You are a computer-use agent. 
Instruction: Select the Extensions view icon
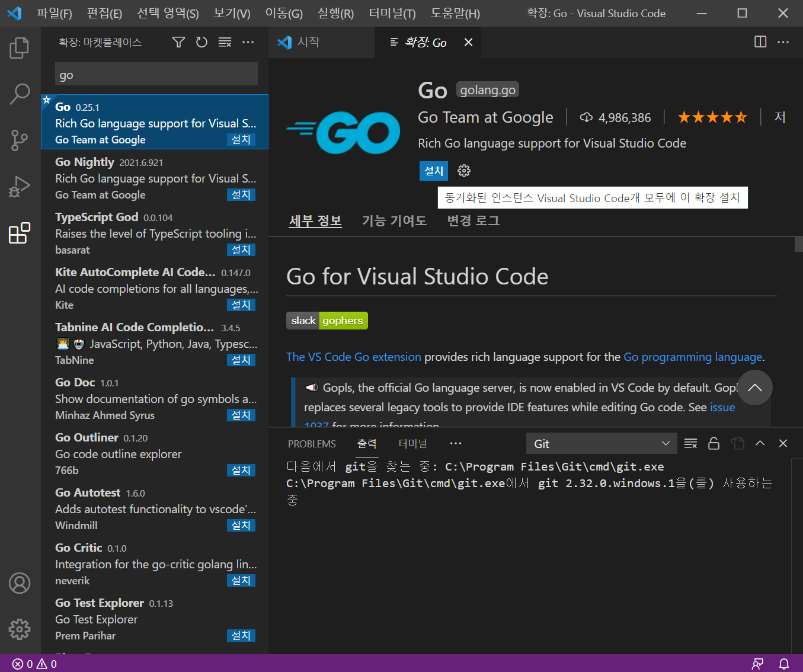point(20,233)
